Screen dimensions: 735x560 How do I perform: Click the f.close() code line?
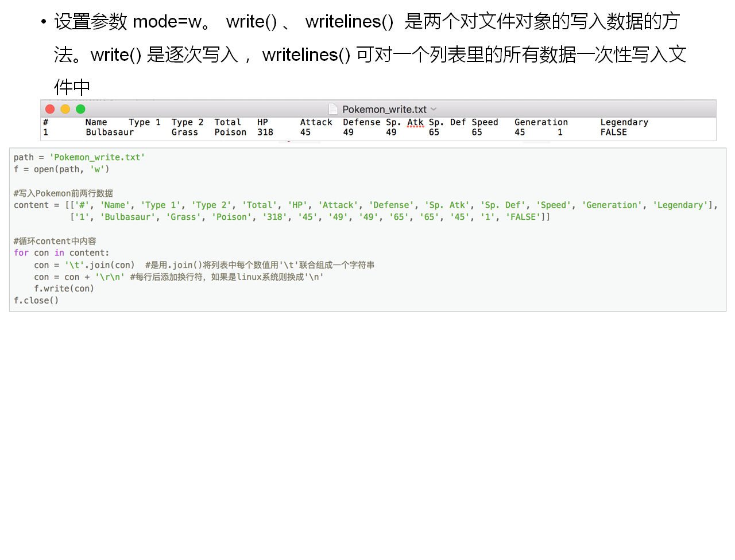[x=36, y=301]
